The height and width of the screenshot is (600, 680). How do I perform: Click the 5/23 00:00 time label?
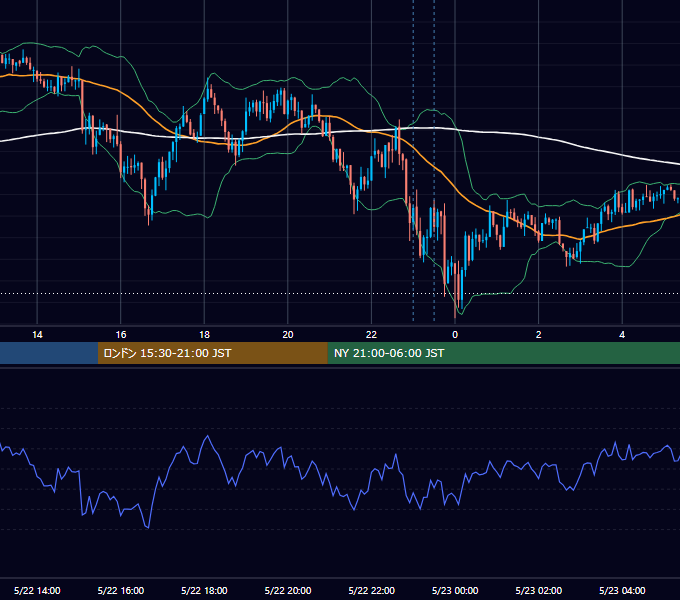coord(455,590)
